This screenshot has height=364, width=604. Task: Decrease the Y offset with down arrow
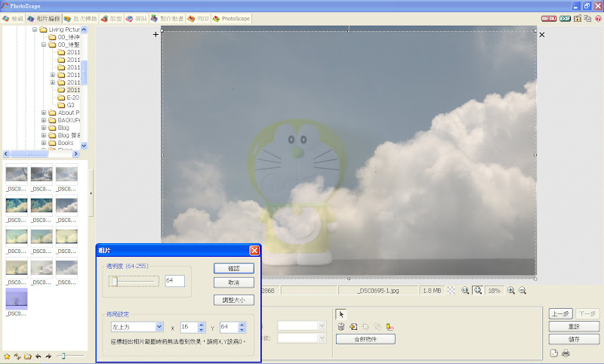point(242,330)
